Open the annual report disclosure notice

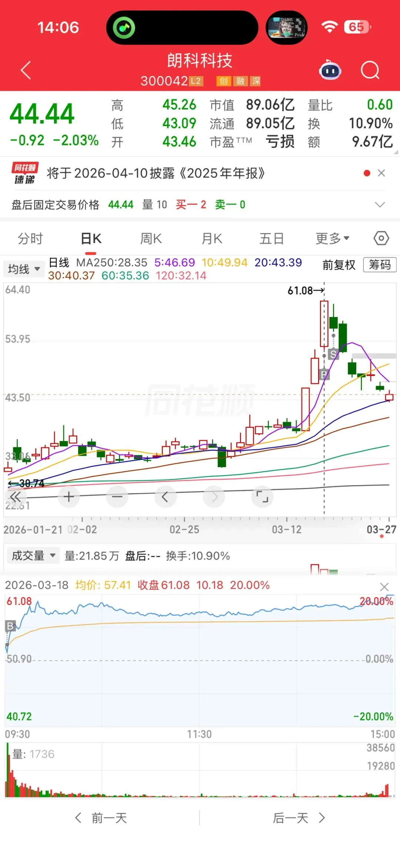(x=156, y=173)
